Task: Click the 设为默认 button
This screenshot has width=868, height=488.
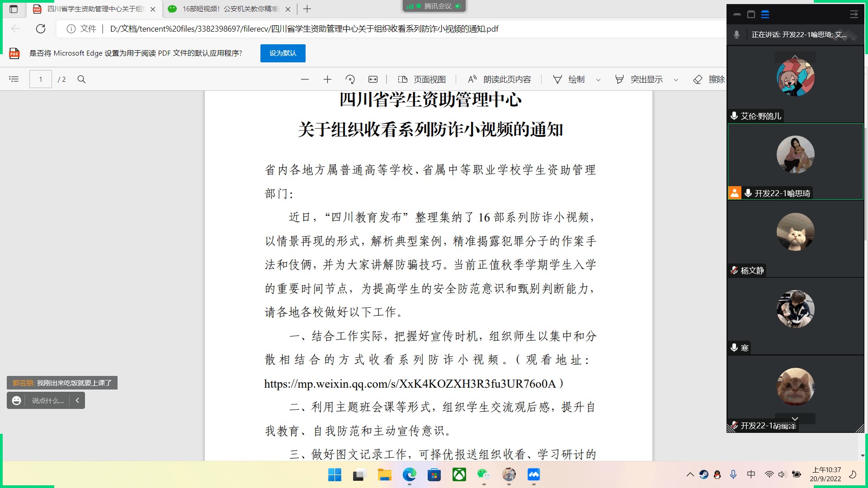Action: (283, 53)
